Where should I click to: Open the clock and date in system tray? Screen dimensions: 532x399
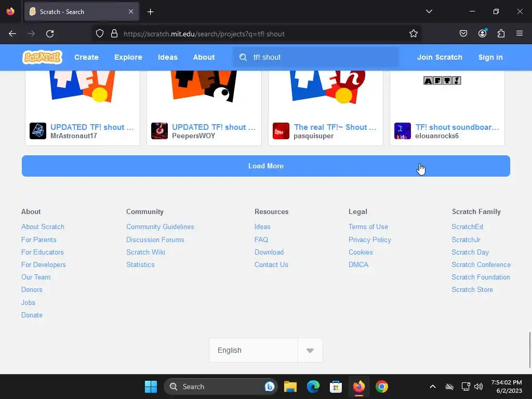tap(506, 387)
